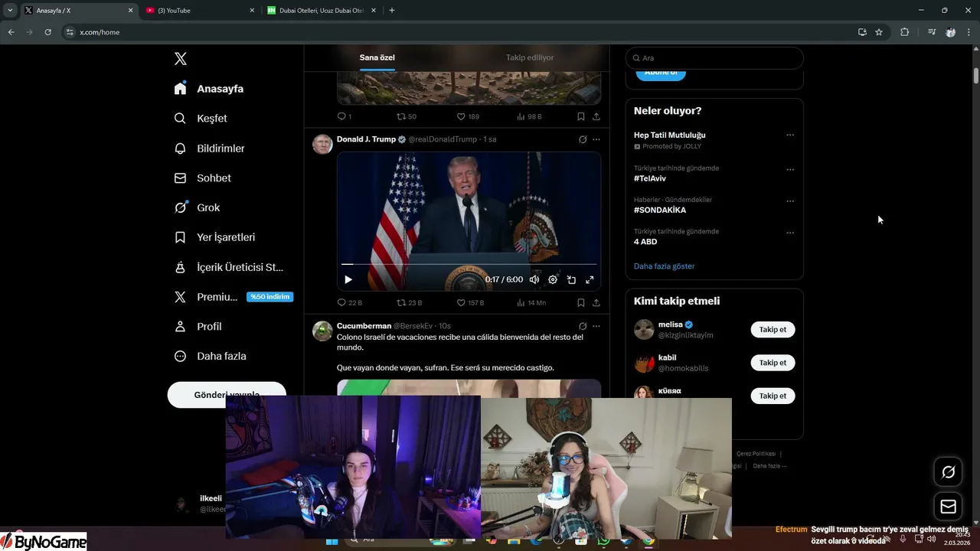Open more options on Trump post
This screenshot has width=980, height=551.
click(596, 139)
